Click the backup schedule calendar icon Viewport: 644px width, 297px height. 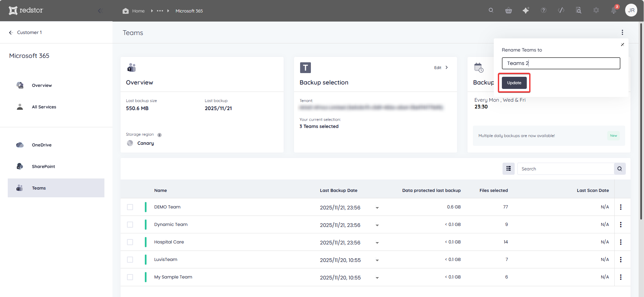click(x=479, y=68)
